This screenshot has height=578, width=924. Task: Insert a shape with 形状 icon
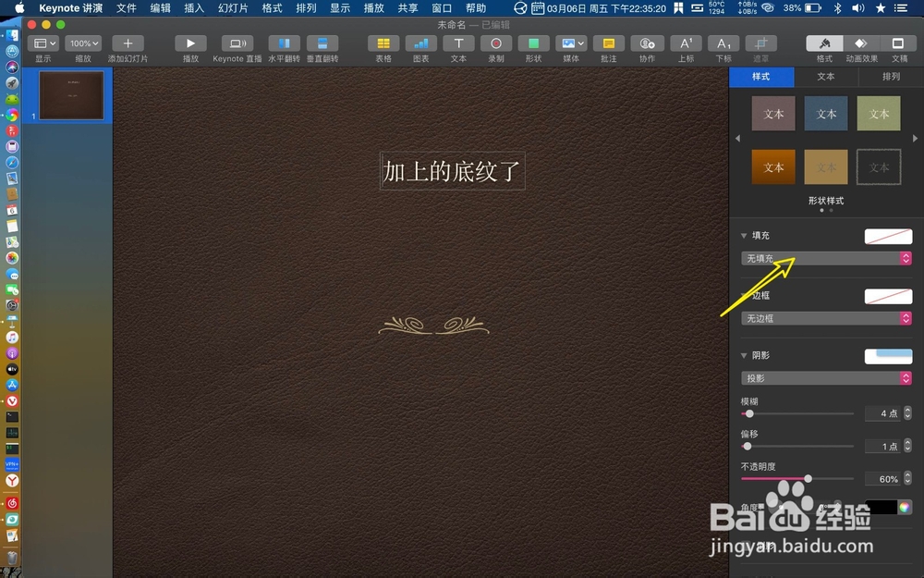[x=533, y=43]
